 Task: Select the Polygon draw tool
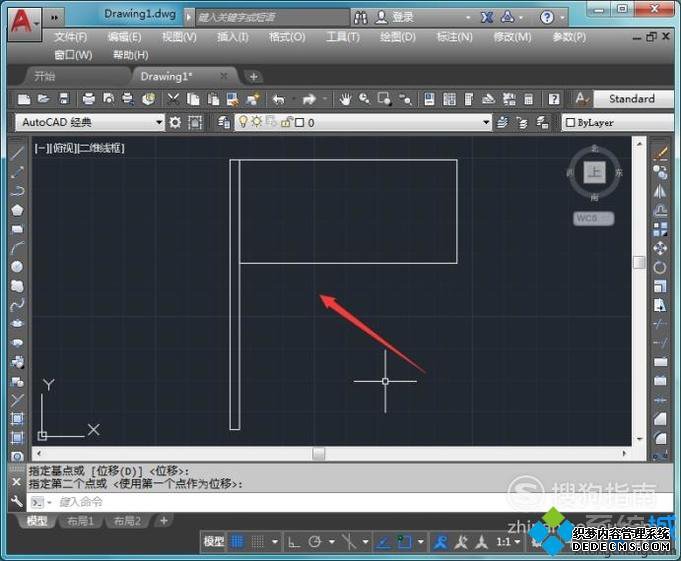[17, 210]
